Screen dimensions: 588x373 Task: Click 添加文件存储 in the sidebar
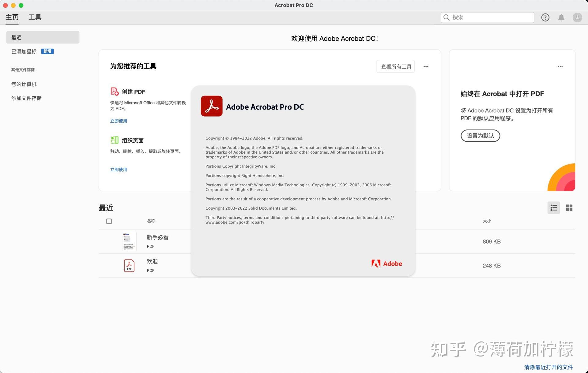click(26, 98)
